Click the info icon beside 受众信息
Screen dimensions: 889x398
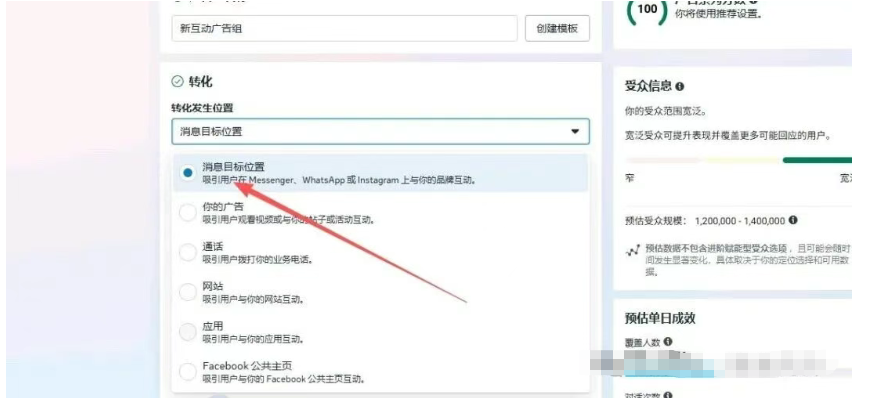pyautogui.click(x=680, y=87)
